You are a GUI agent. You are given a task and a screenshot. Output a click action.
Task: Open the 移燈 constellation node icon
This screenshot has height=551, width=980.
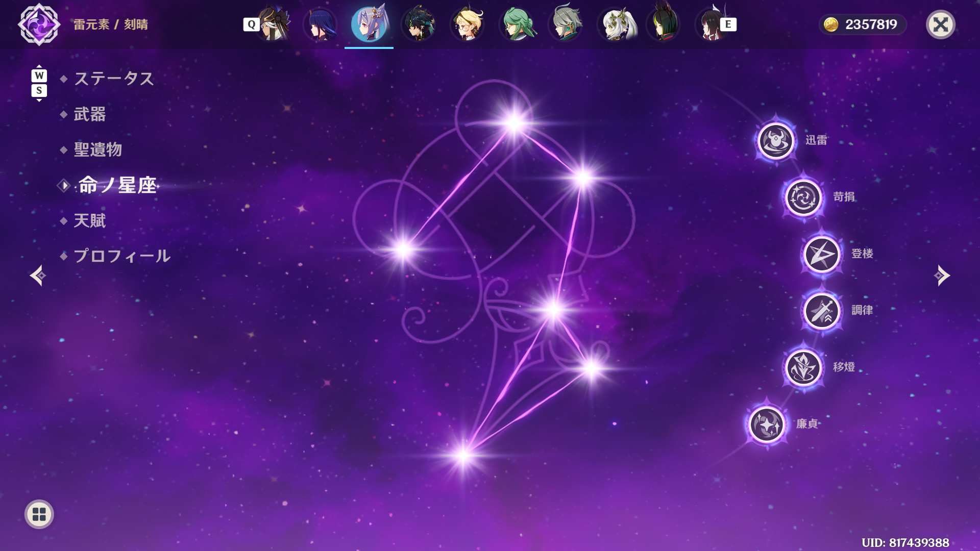click(803, 367)
